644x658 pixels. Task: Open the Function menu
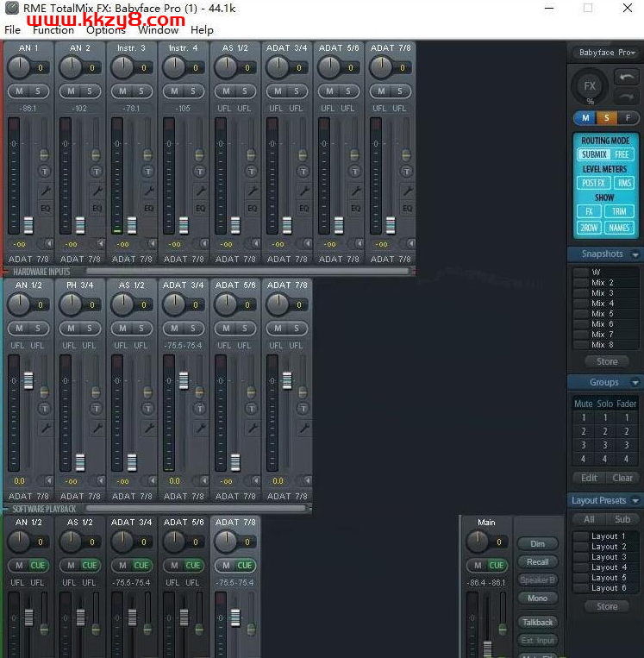[x=53, y=30]
